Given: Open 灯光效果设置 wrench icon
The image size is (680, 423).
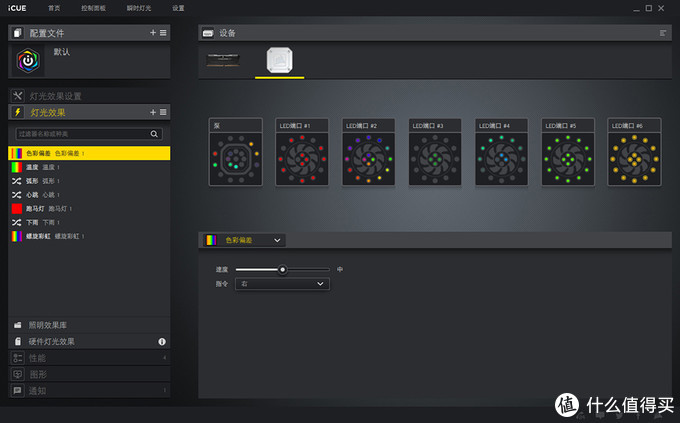Looking at the screenshot, I should 17,95.
